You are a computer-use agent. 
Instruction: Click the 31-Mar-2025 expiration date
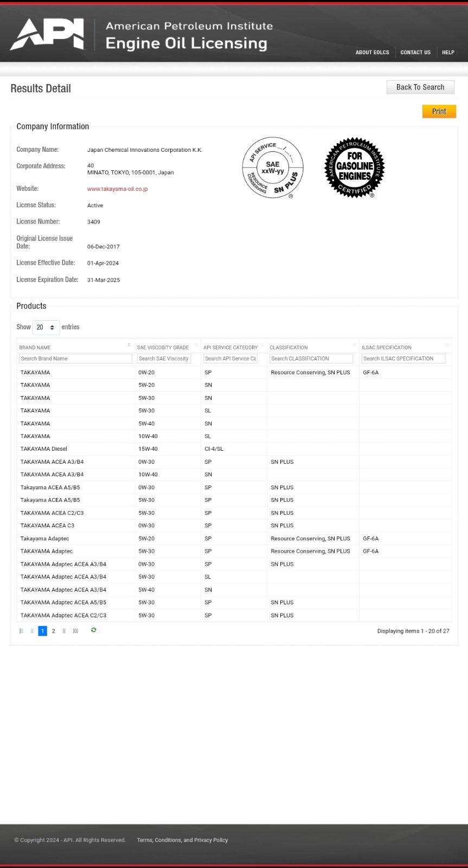104,280
